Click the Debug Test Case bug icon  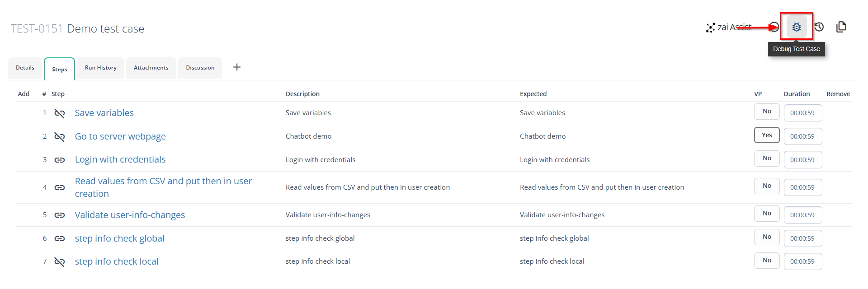click(796, 27)
